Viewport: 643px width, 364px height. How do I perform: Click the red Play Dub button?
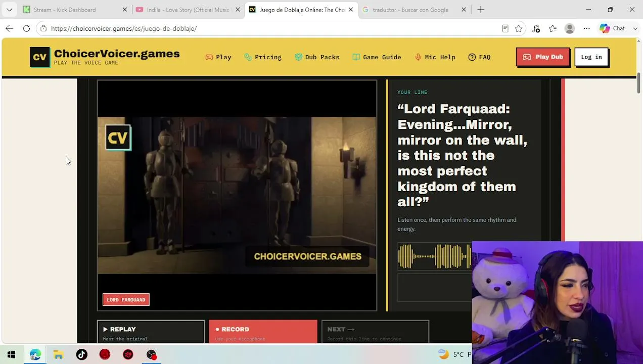pyautogui.click(x=543, y=57)
